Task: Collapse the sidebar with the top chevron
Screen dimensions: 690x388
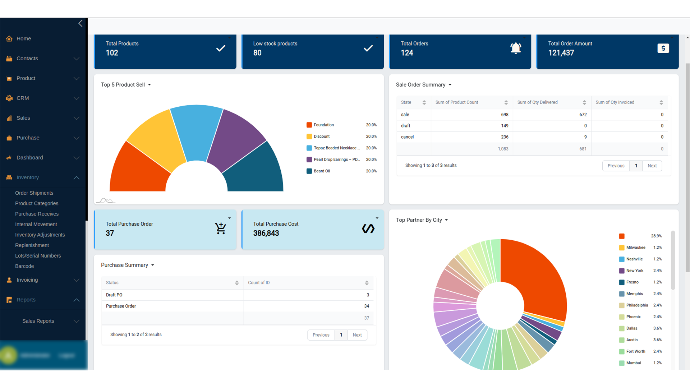Action: point(80,24)
